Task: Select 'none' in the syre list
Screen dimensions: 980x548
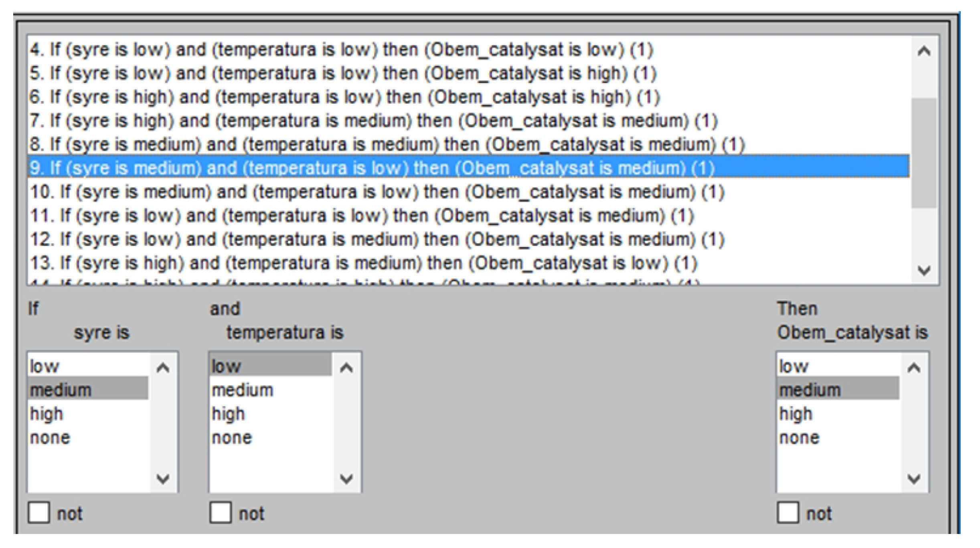Action: 50,437
